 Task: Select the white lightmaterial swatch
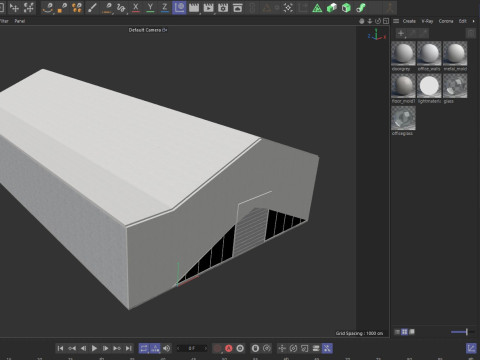coord(429,86)
